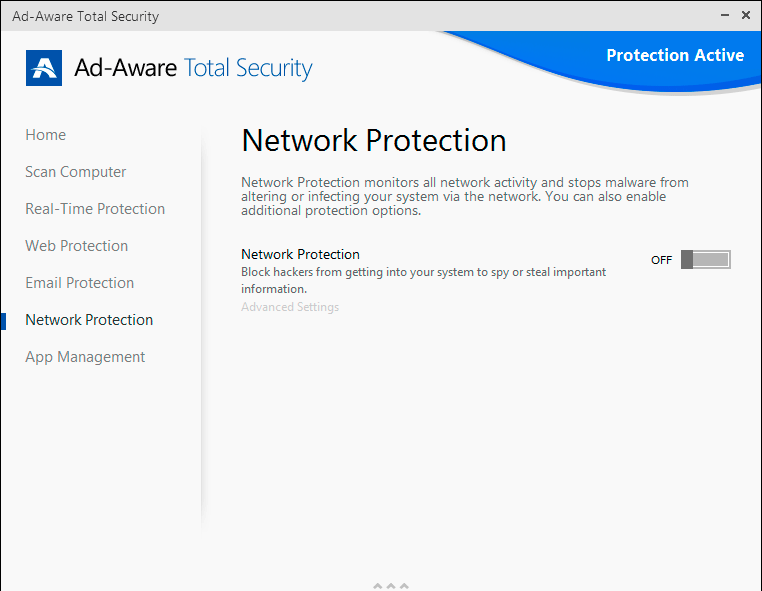The height and width of the screenshot is (591, 762).
Task: Click the Ad-Aware logo icon
Action: point(44,68)
